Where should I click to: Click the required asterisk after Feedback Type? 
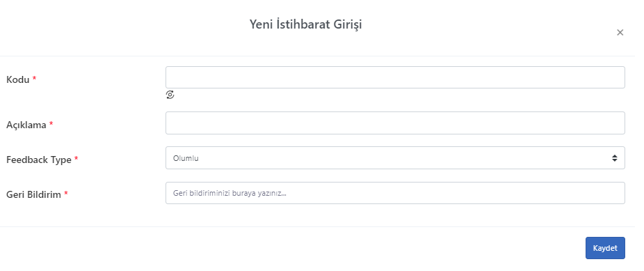(x=76, y=158)
